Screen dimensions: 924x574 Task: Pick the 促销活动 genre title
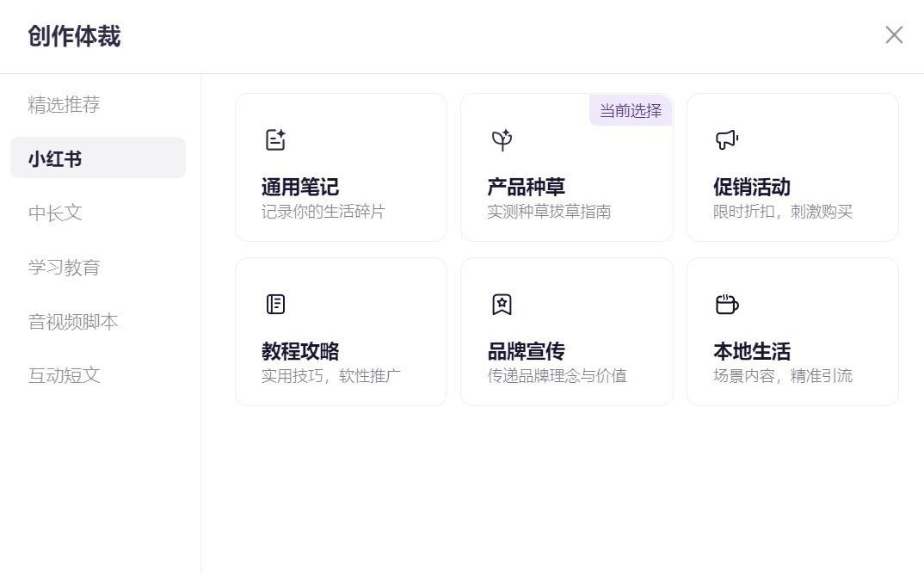pyautogui.click(x=752, y=187)
